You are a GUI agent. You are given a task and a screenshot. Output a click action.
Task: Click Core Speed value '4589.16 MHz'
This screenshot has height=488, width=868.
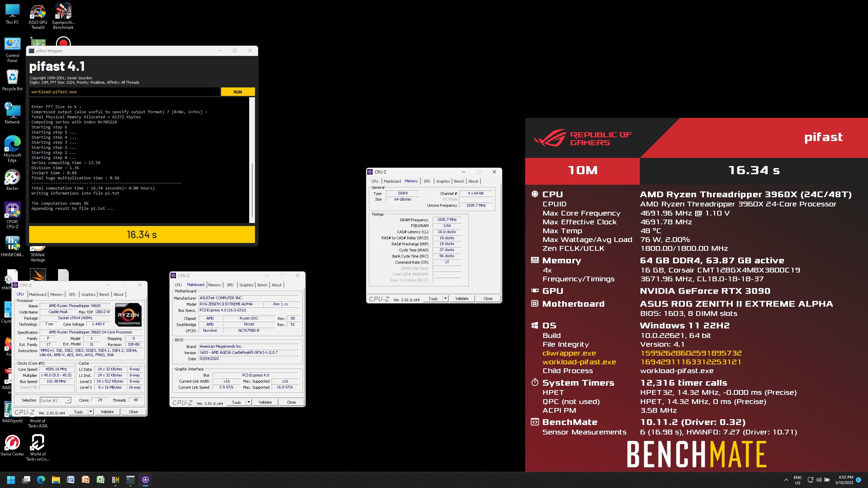click(x=56, y=369)
